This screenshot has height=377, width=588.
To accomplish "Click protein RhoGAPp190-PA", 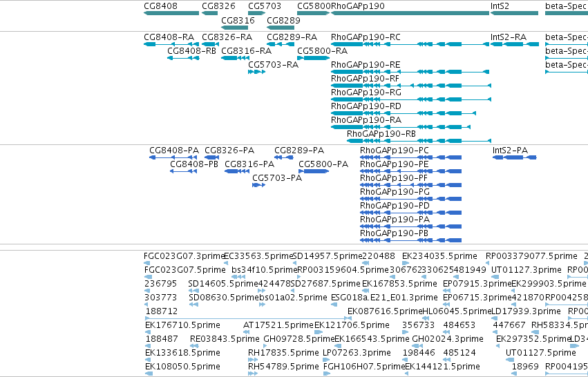I will (410, 226).
